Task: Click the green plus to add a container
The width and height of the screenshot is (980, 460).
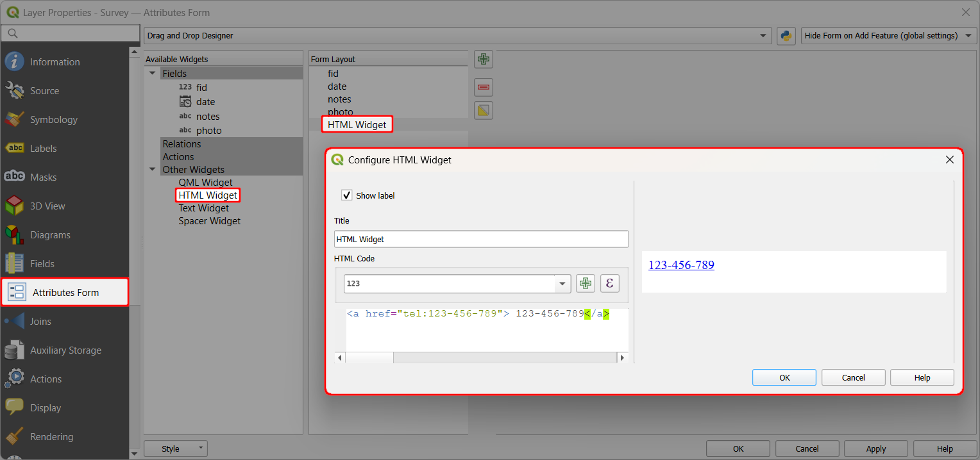Action: pos(484,59)
